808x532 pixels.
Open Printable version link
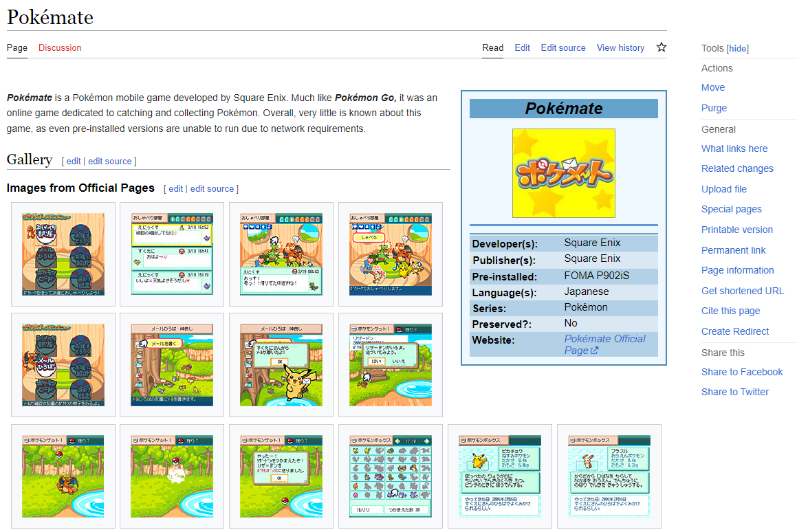click(x=737, y=230)
